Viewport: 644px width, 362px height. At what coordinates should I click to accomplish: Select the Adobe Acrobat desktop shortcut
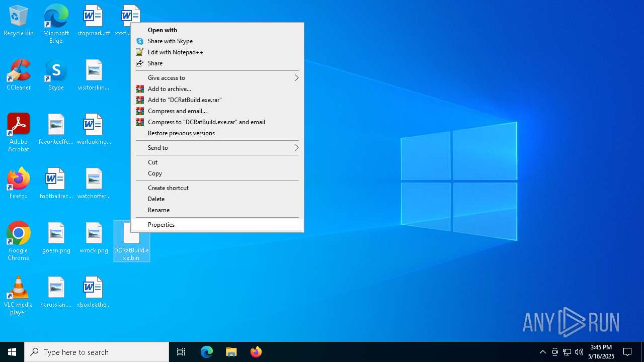(x=19, y=133)
